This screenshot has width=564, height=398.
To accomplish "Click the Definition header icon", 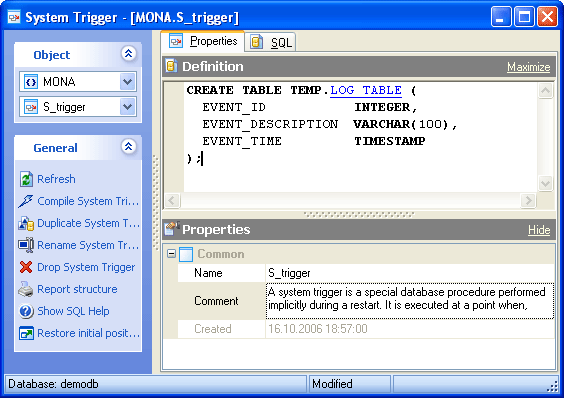I will pyautogui.click(x=171, y=66).
